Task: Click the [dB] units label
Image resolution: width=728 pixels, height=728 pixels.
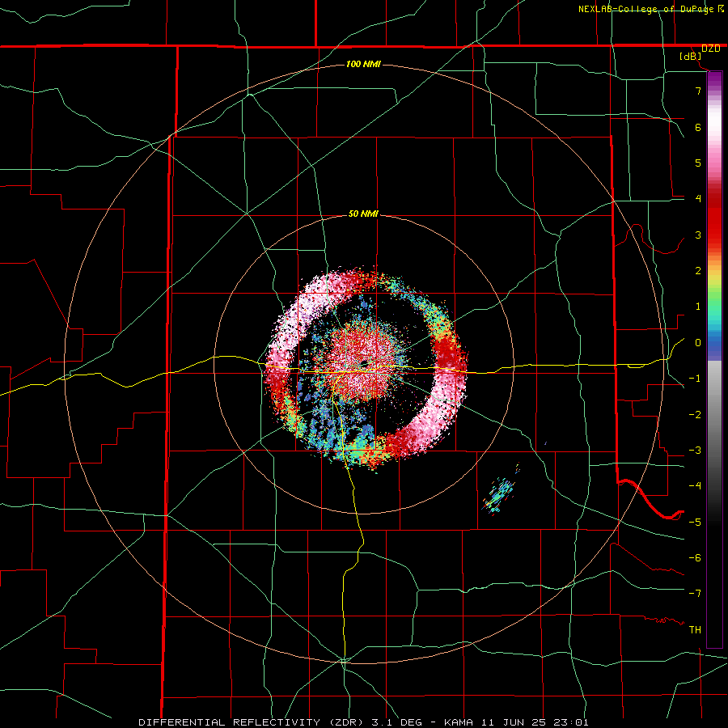Action: point(691,57)
